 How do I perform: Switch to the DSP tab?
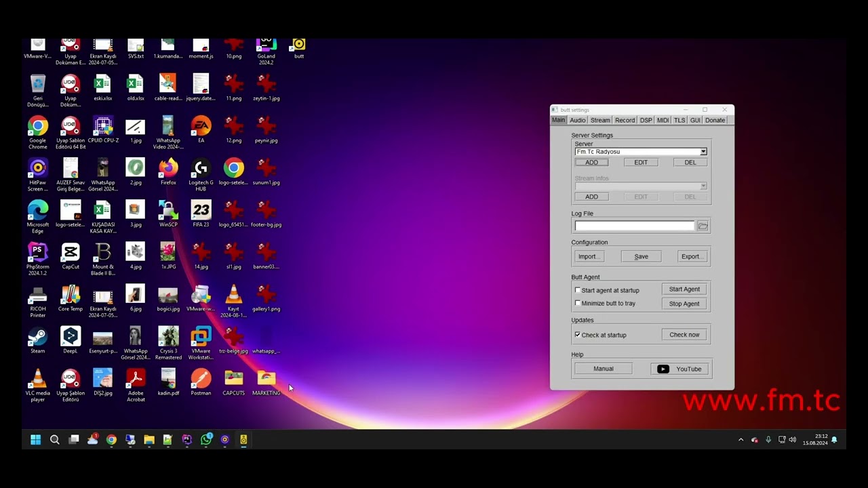(646, 120)
